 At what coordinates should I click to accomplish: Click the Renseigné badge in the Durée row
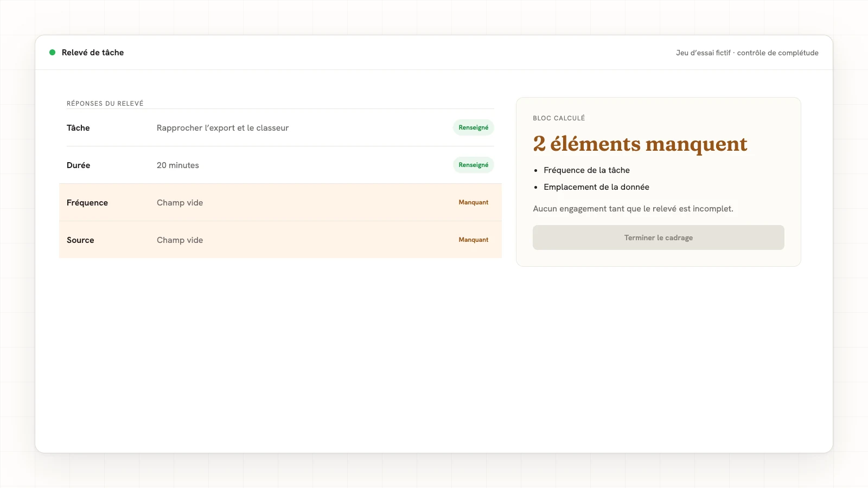(474, 165)
